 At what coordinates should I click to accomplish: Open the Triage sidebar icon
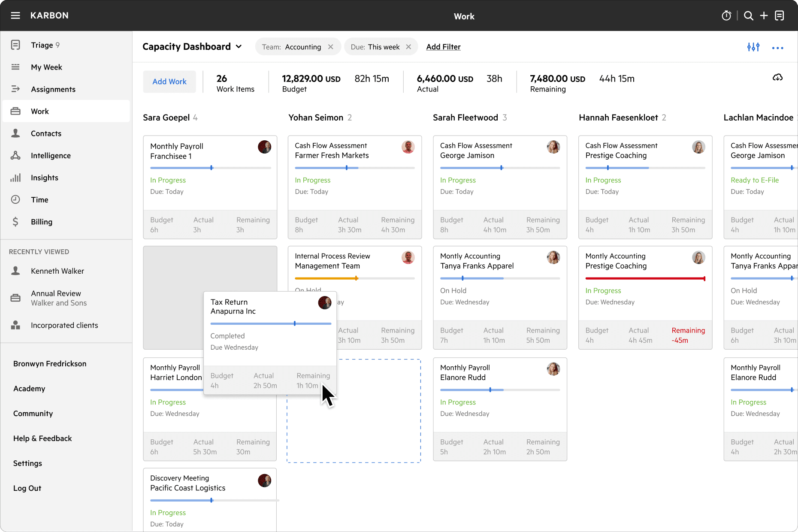[16, 45]
